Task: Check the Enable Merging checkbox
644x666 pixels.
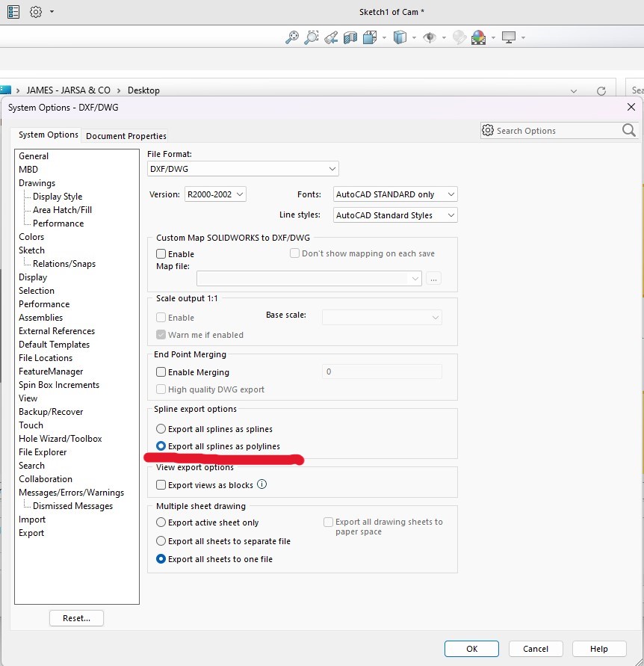Action: [161, 372]
